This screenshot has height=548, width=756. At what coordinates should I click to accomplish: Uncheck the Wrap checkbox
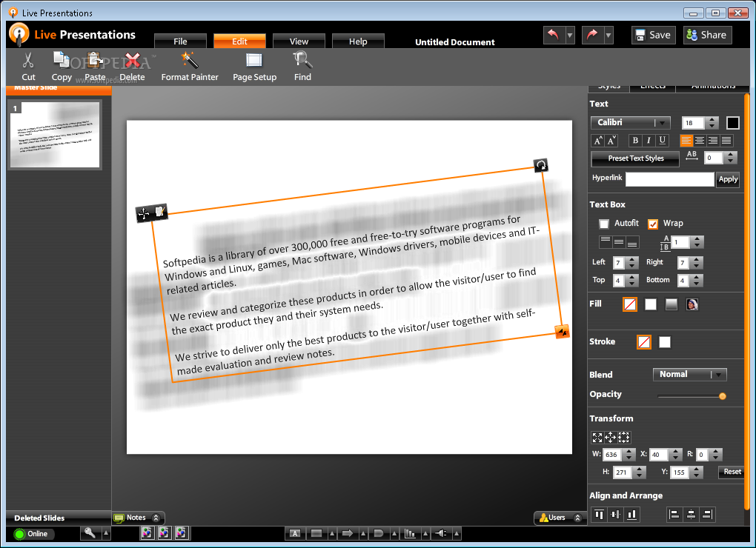click(x=653, y=224)
